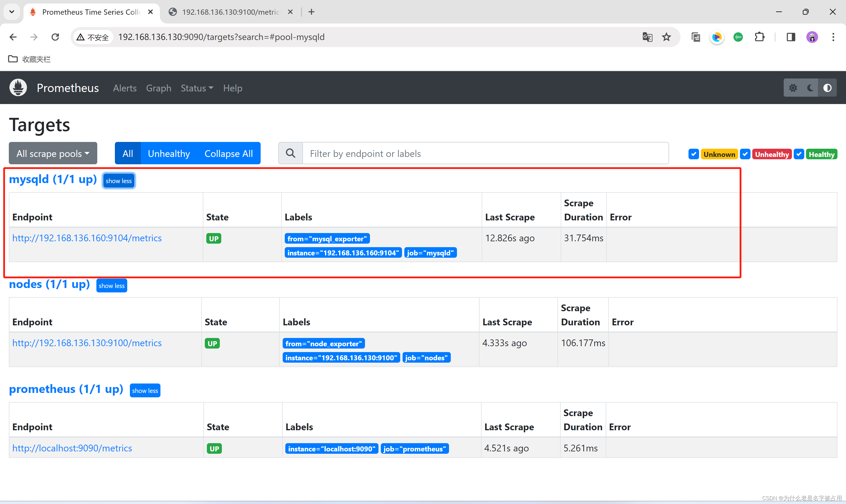Open http://192.168.136.160:9104/metrics endpoint link
846x504 pixels.
(87, 238)
